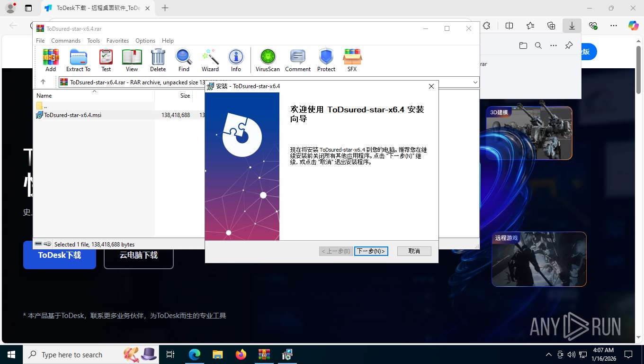Click the 云电脑下载 button

tap(138, 255)
